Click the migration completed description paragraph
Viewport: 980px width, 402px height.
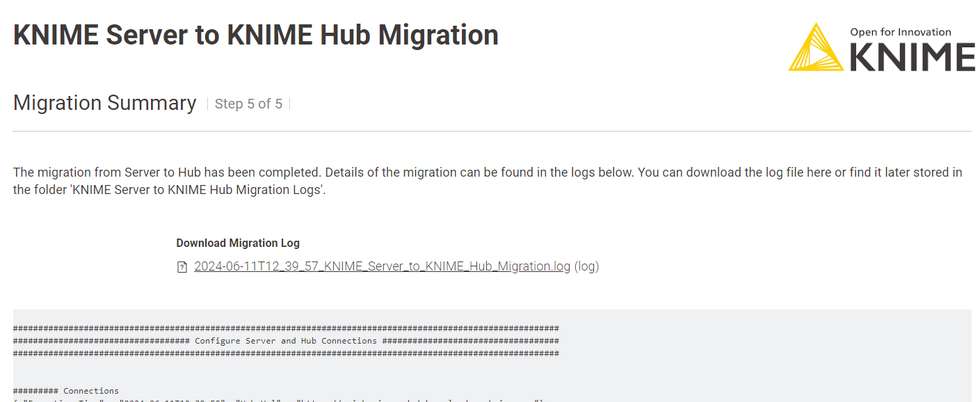(487, 172)
